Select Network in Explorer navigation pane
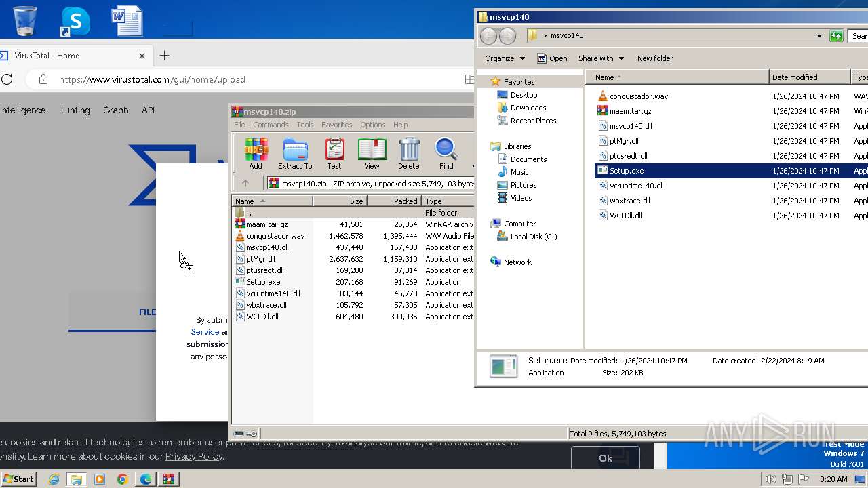 tap(517, 262)
